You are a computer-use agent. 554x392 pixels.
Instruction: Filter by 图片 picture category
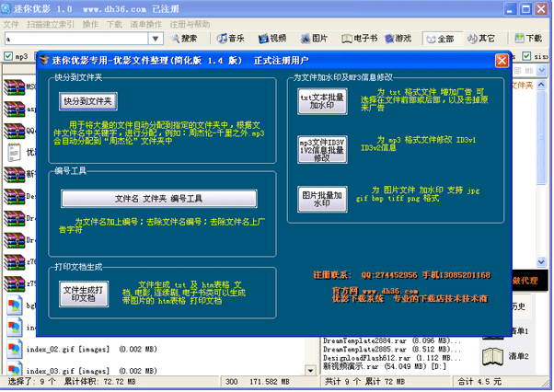click(314, 38)
